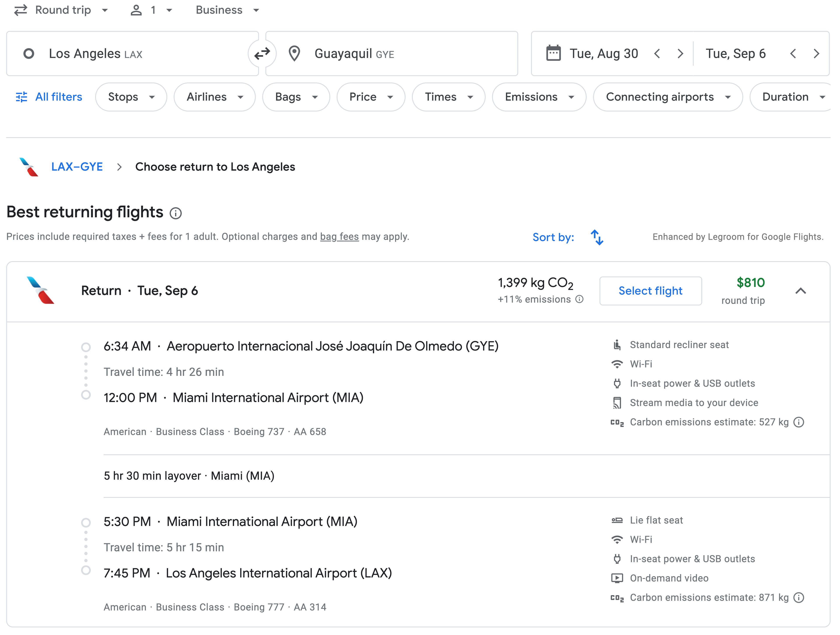Expand the Stops filter
Screen dimensions: 840x635
[131, 97]
